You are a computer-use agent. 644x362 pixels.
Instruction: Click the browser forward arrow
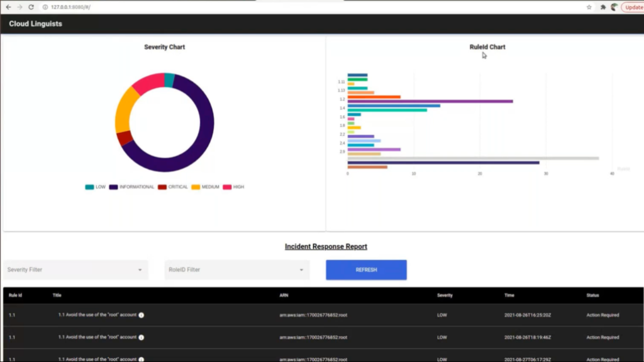click(x=19, y=7)
